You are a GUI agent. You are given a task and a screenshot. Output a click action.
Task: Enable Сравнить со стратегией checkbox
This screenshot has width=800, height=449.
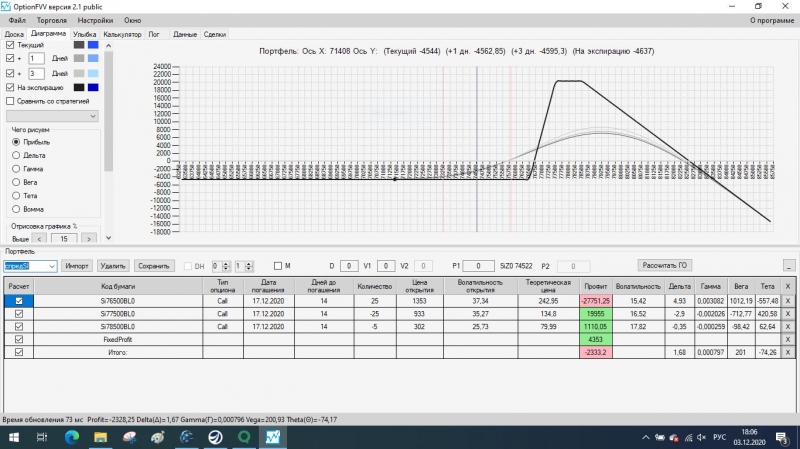(10, 101)
